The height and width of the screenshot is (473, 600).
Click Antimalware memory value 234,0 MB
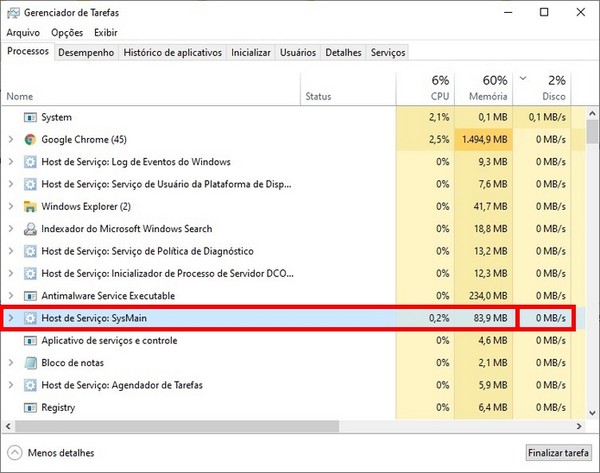point(488,296)
